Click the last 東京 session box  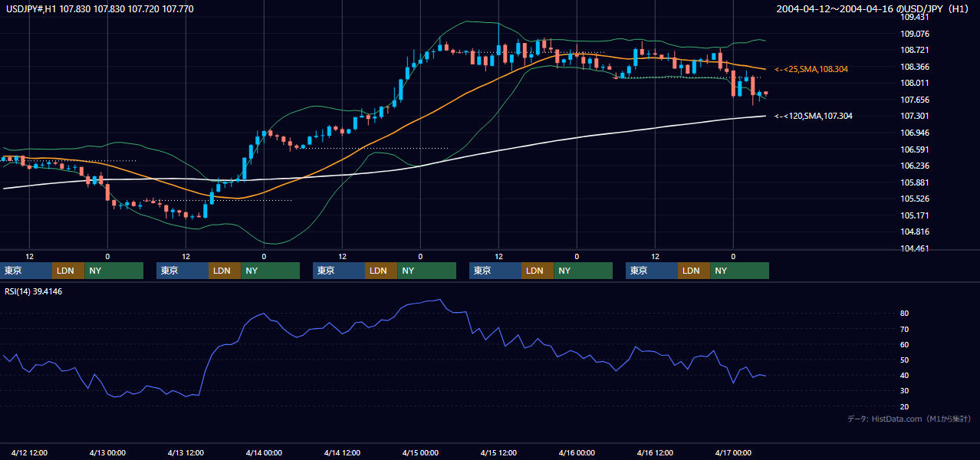[x=652, y=271]
